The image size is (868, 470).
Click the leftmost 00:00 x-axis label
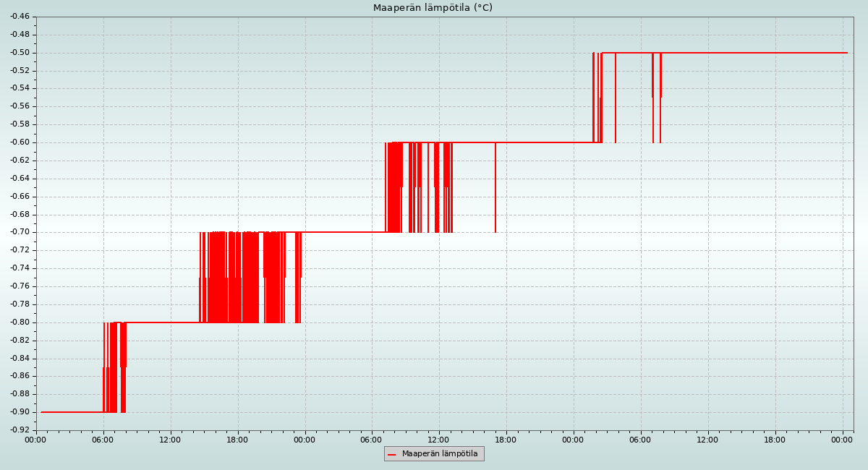(x=36, y=439)
